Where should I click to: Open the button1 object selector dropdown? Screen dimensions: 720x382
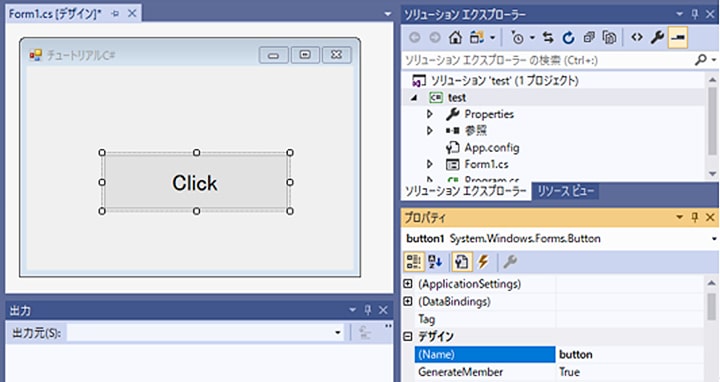[x=714, y=239]
